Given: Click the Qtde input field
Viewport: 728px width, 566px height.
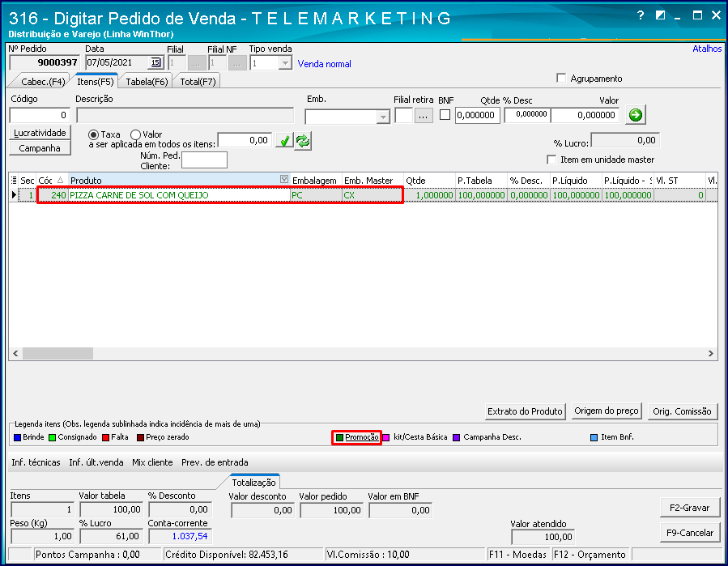Looking at the screenshot, I should tap(477, 115).
